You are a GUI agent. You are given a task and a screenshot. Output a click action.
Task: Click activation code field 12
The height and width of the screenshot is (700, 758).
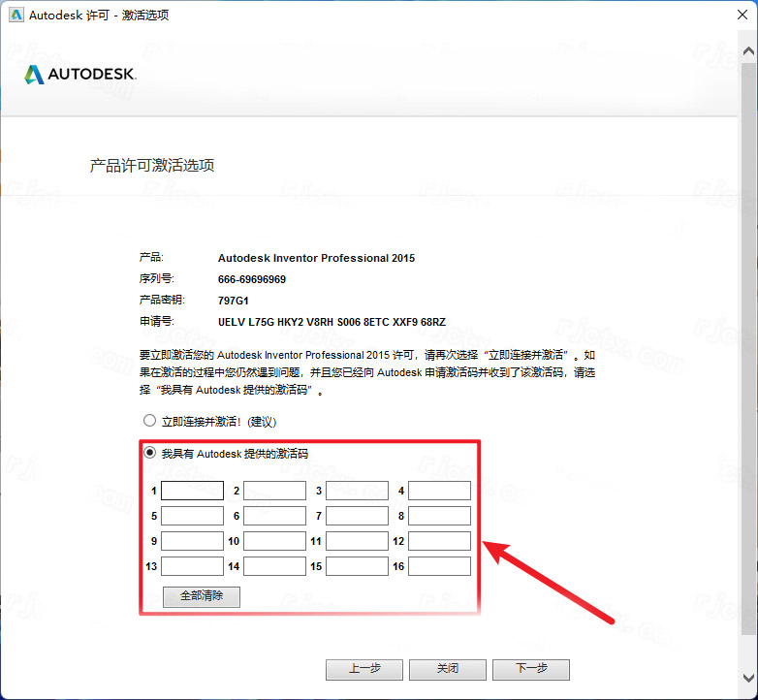pos(439,541)
